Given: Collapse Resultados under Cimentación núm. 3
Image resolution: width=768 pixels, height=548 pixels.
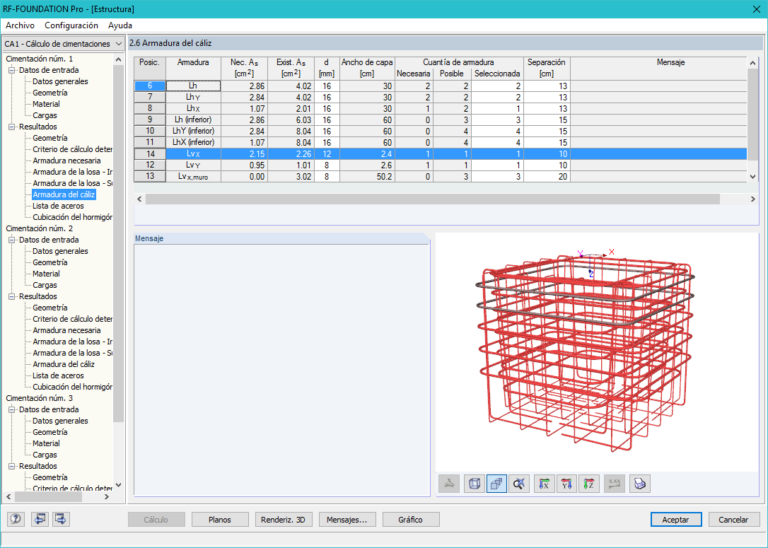Looking at the screenshot, I should [12, 466].
